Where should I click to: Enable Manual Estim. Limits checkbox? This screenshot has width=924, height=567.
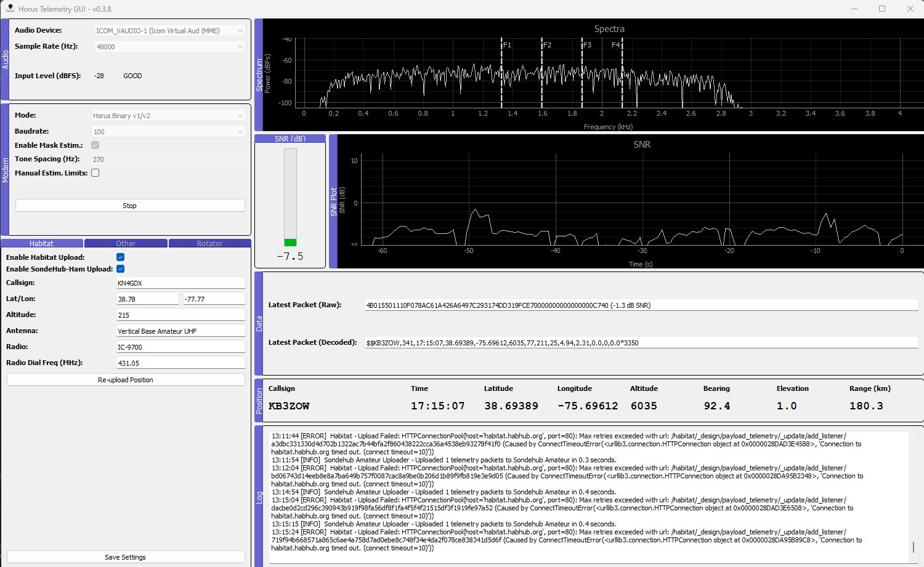pos(95,173)
